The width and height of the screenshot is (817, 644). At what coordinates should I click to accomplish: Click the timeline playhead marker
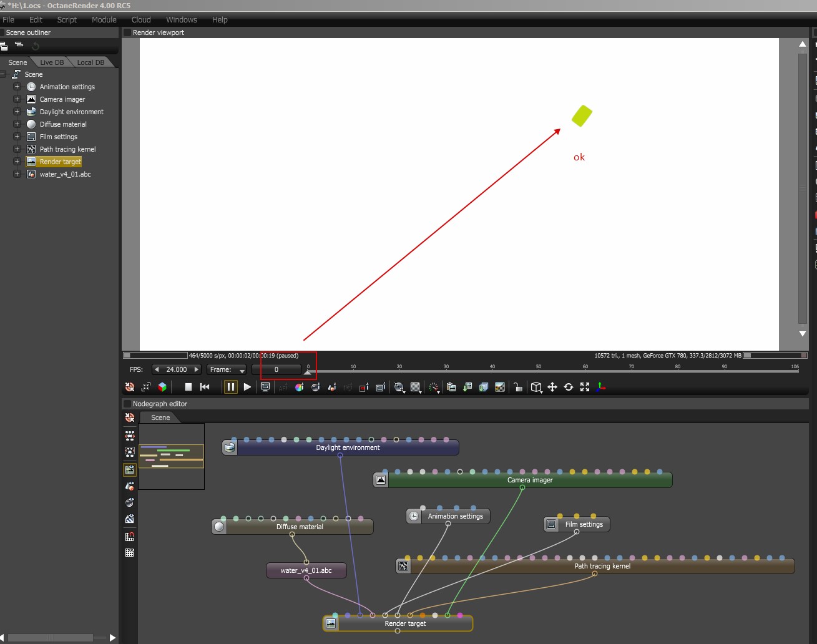pos(307,373)
